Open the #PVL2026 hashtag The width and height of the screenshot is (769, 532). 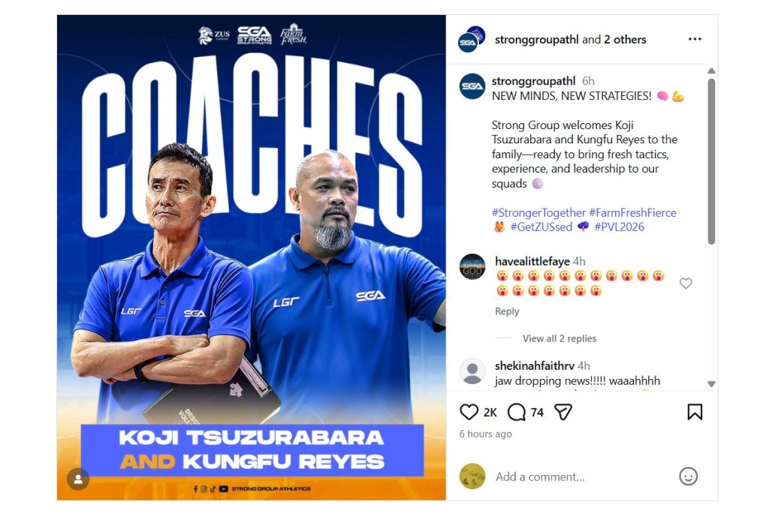619,227
